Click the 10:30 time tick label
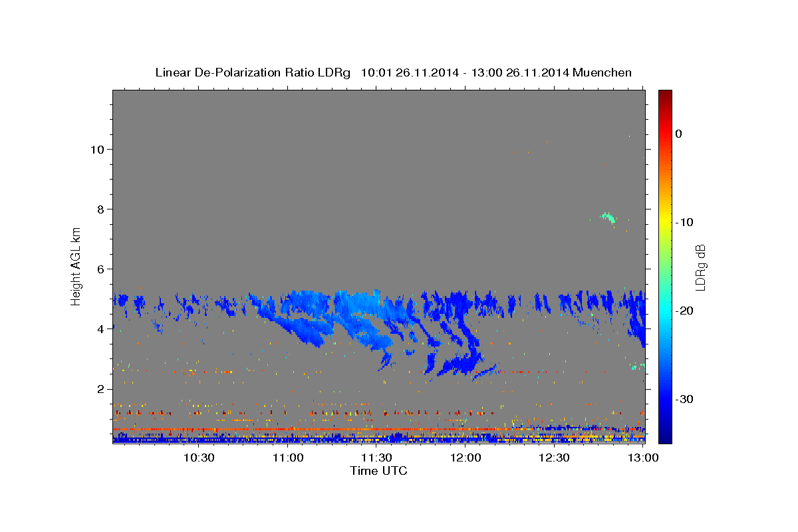 point(199,458)
